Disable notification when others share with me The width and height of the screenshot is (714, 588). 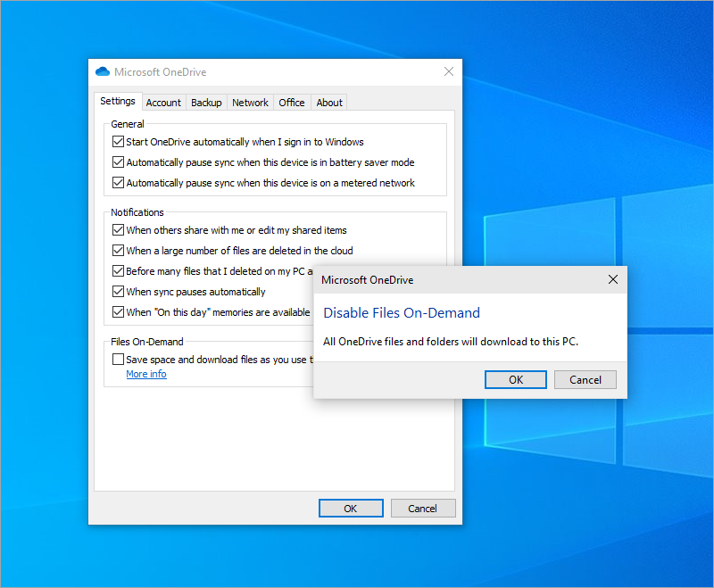(118, 230)
